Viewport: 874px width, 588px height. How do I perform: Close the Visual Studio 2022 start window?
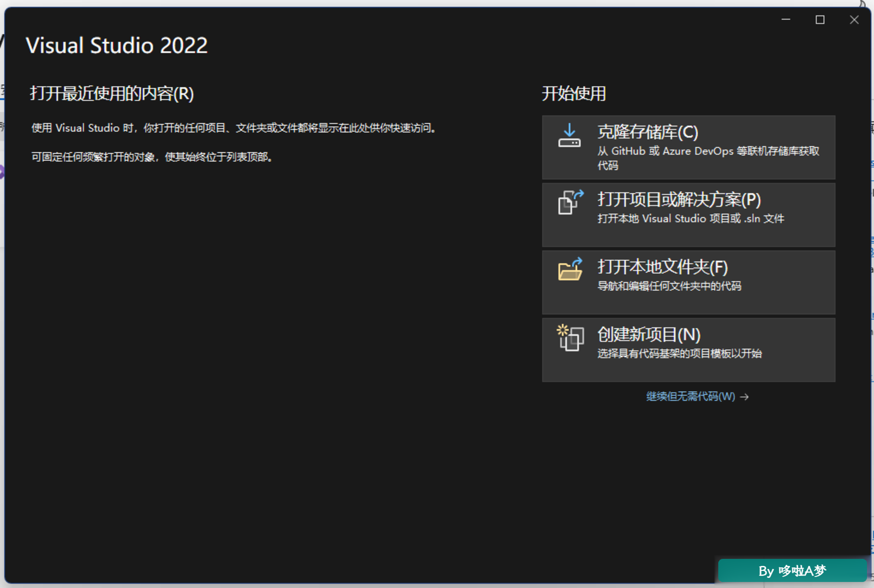coord(854,20)
